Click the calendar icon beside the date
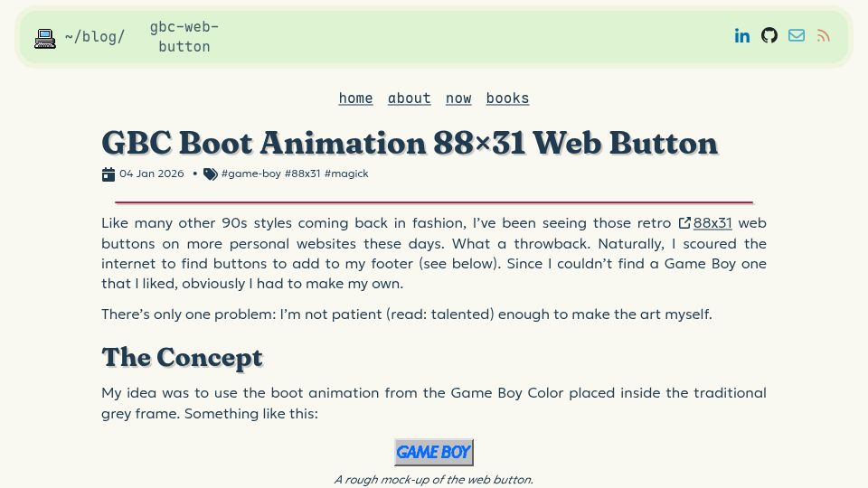868x488 pixels. pos(108,174)
